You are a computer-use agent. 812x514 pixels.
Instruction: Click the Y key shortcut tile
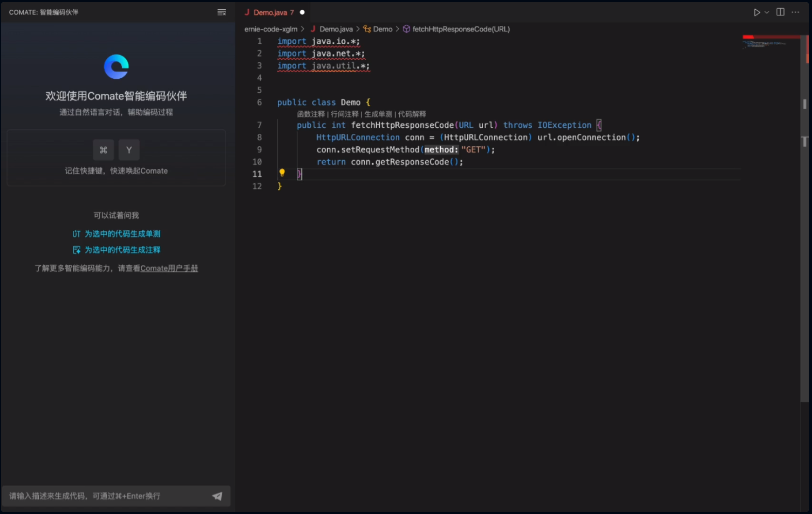point(129,150)
